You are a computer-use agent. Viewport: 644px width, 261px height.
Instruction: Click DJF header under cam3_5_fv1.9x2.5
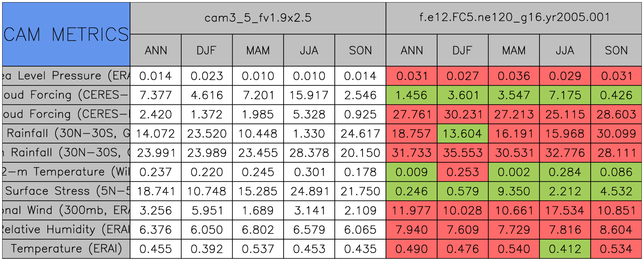206,50
